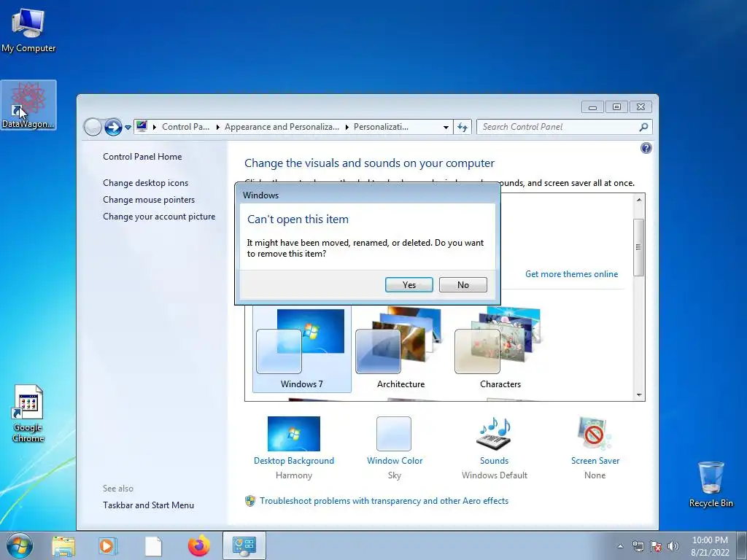Screen dimensions: 747x560
Task: Open Windows Media Player from the taskbar
Action: (x=108, y=546)
